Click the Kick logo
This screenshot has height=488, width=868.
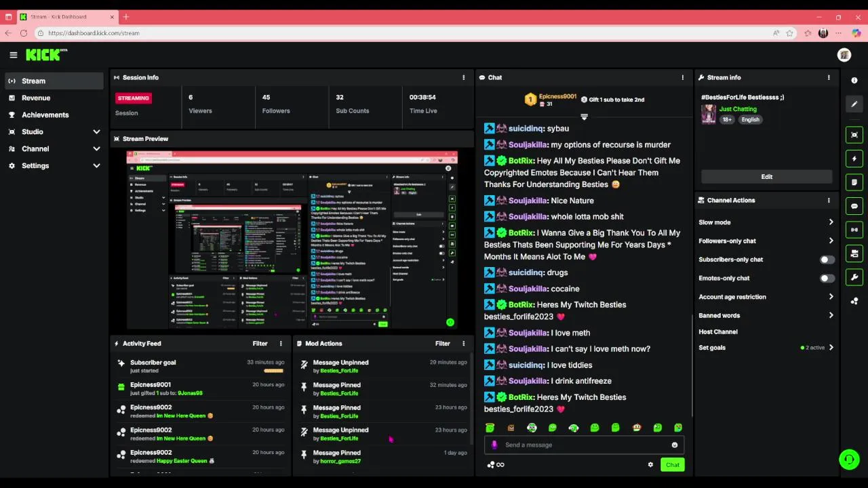[46, 55]
